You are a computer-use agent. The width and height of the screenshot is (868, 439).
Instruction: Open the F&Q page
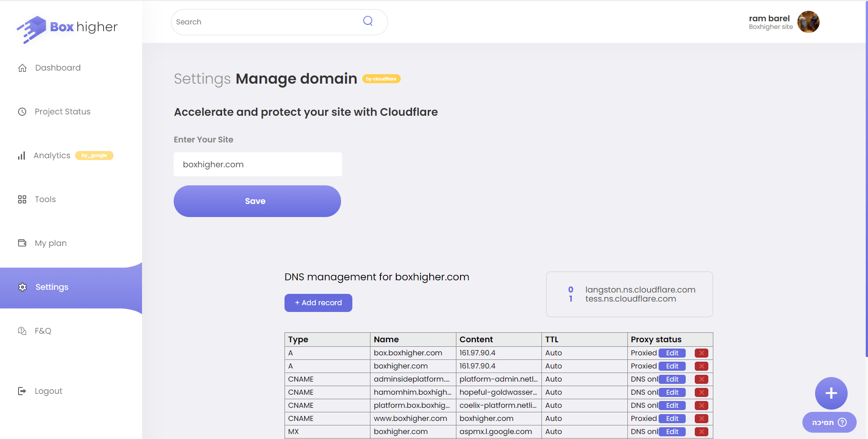pos(43,331)
